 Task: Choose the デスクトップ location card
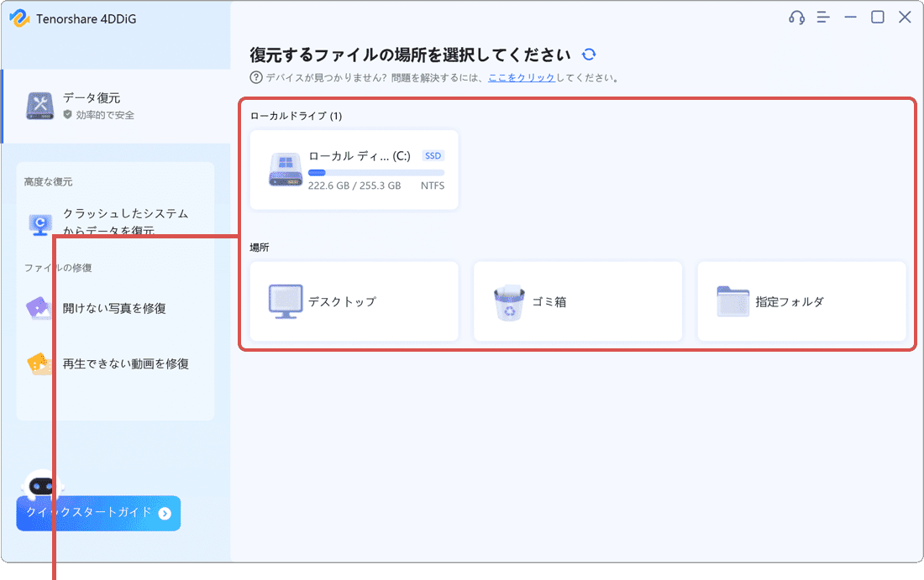pyautogui.click(x=353, y=301)
